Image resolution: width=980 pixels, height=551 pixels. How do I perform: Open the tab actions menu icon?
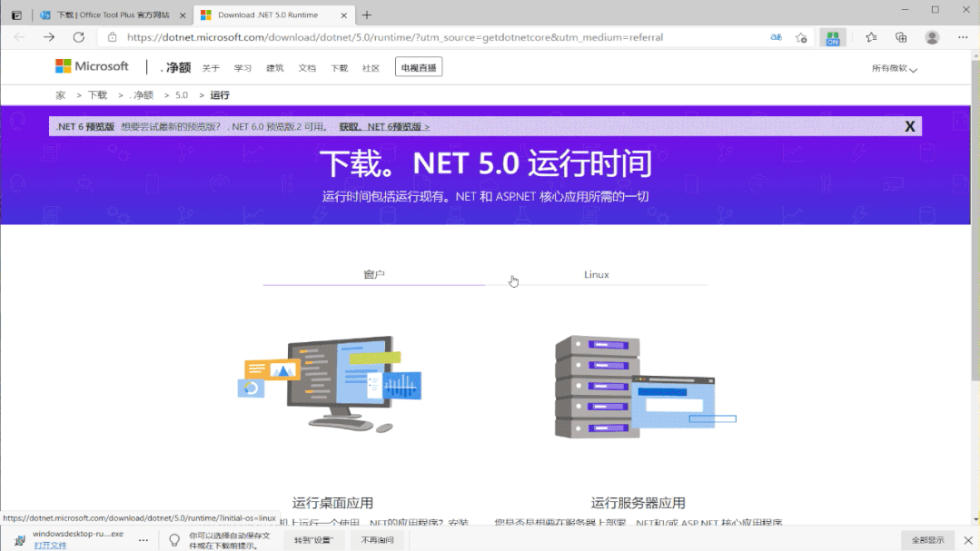tap(17, 15)
